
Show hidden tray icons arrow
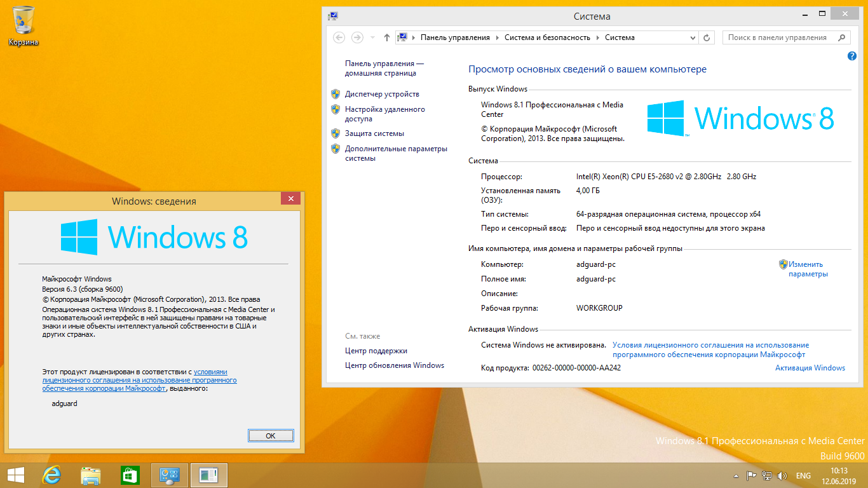(x=736, y=476)
